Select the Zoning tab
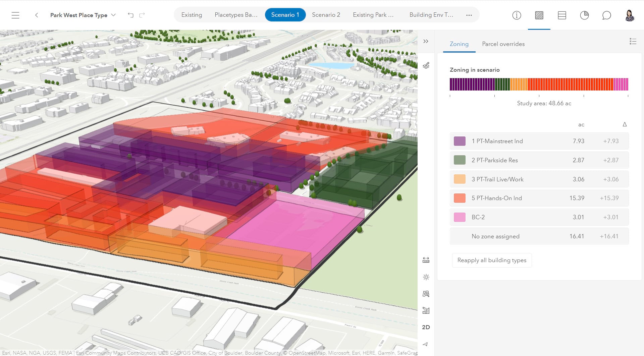 click(459, 44)
